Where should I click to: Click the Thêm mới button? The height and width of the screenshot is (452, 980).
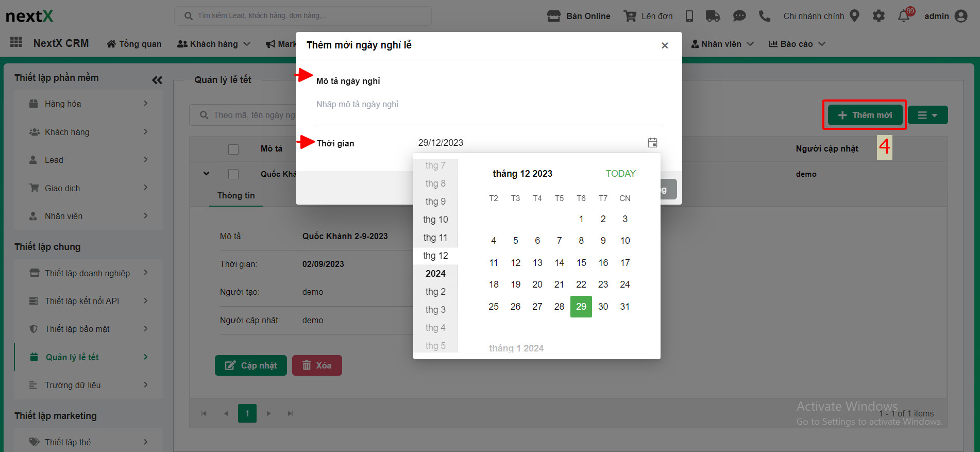[865, 115]
